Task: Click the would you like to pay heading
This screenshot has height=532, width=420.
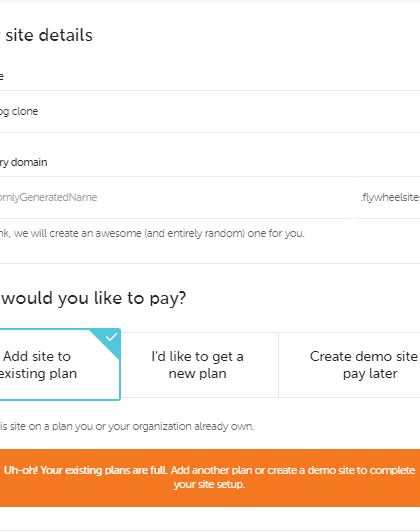Action: click(93, 299)
